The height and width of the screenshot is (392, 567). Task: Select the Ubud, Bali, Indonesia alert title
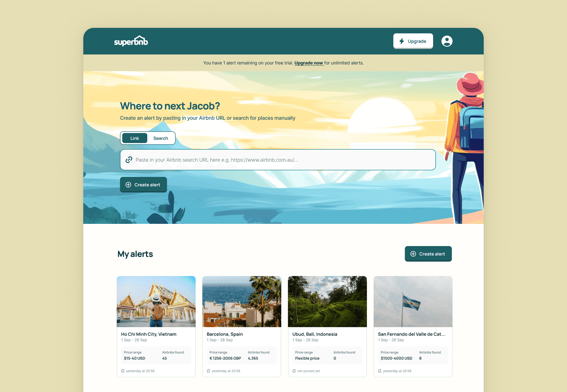[x=314, y=334]
